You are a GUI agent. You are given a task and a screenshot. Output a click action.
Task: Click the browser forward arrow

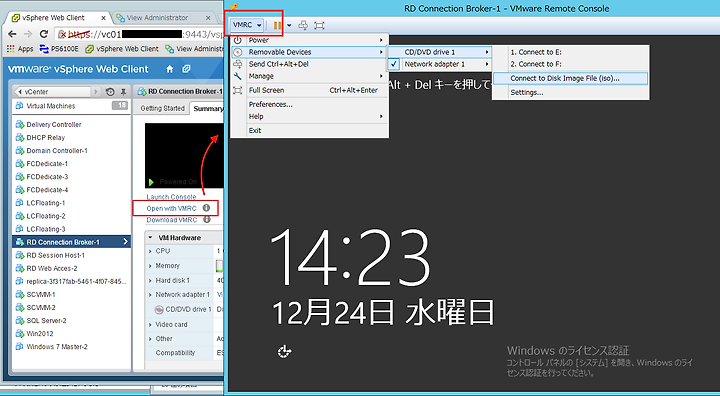click(28, 34)
